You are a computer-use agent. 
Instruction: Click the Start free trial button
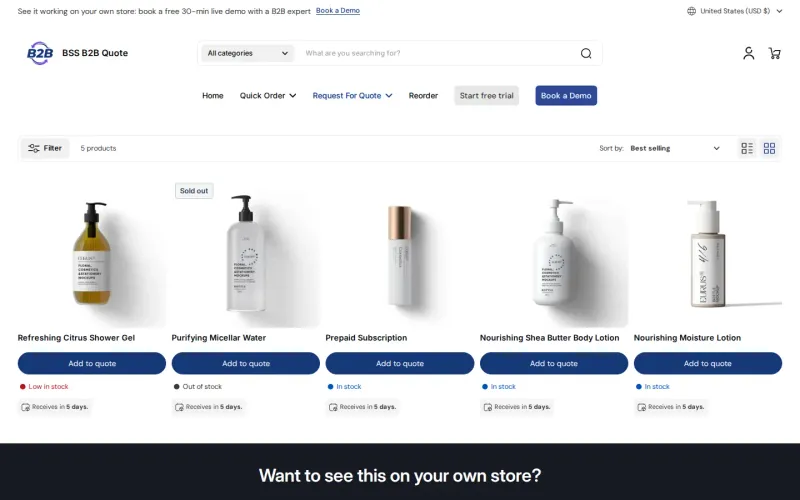pos(486,95)
